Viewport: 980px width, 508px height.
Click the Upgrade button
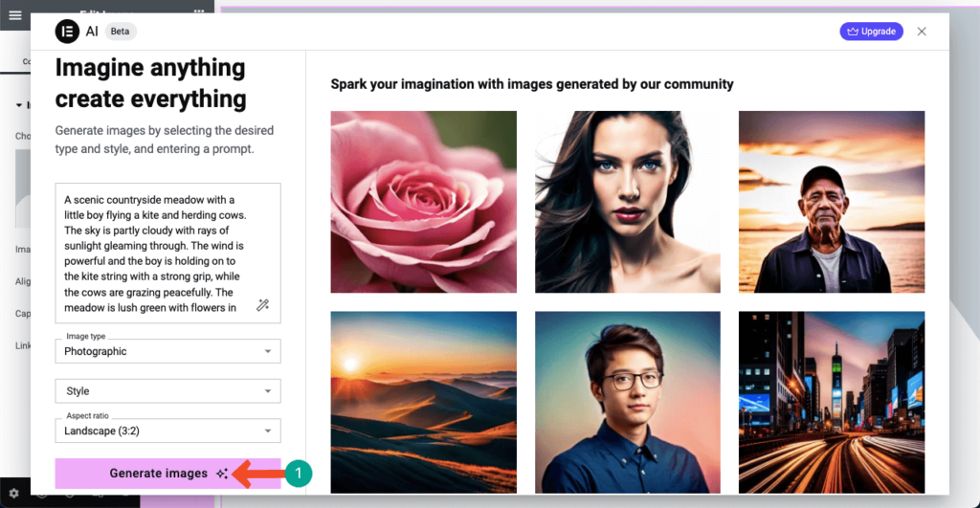(871, 32)
